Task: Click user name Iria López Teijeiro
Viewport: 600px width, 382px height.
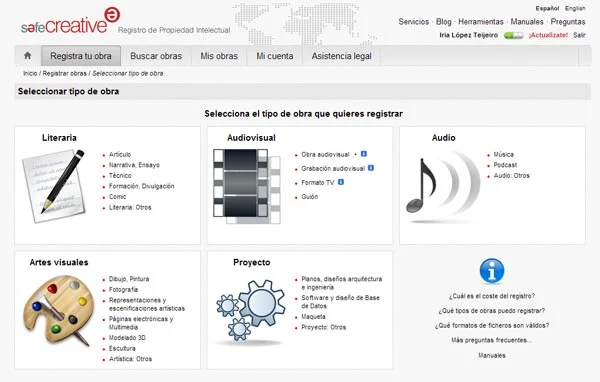Action: (x=468, y=35)
